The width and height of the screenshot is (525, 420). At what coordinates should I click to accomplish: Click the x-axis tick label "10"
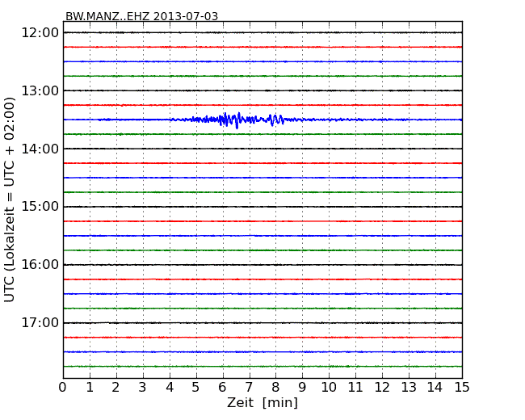(x=329, y=388)
